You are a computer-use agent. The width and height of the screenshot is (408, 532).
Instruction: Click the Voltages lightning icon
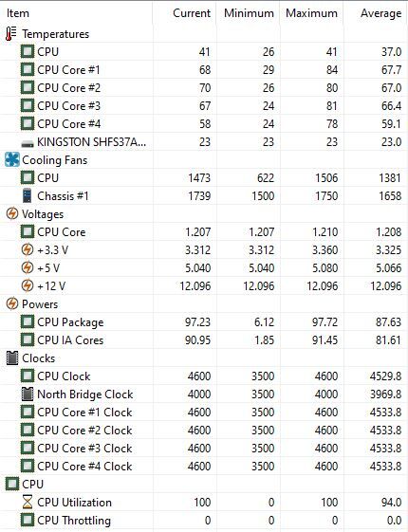tap(12, 213)
